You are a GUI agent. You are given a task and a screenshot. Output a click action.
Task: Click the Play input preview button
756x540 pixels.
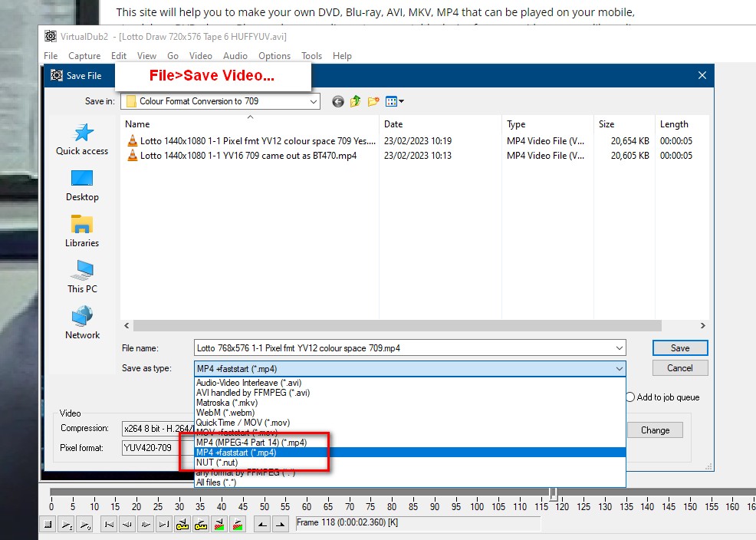[x=67, y=524]
